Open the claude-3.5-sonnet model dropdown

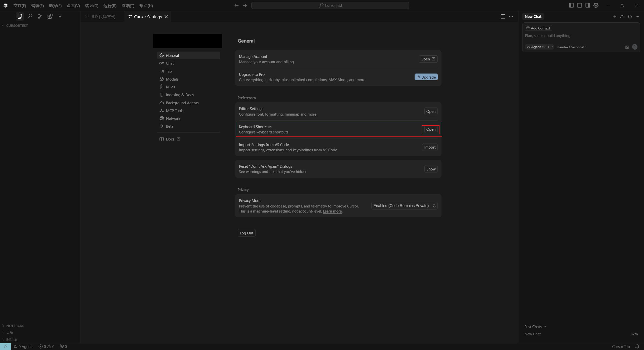(572, 47)
